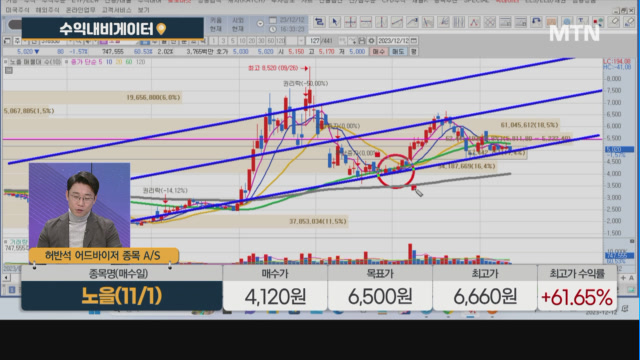Screen dimensions: 640x360
Task: Toggle the 거래량 volume indicator checkbox
Action: [6, 242]
